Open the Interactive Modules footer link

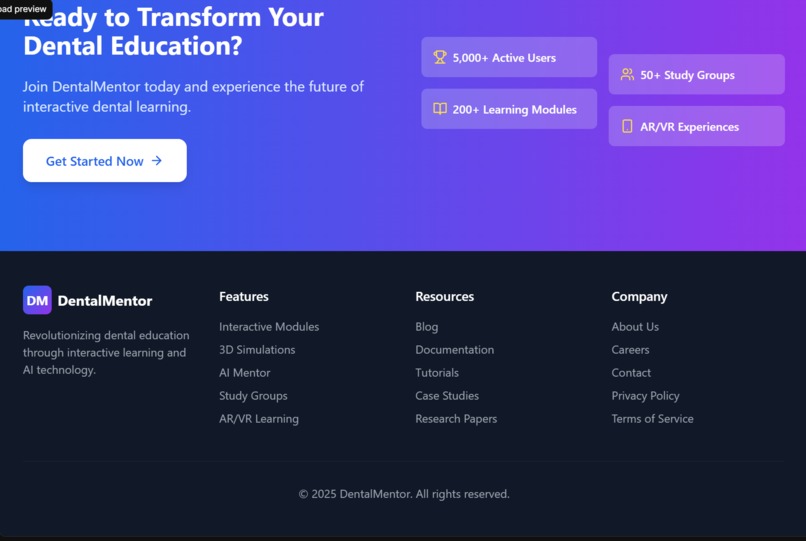coord(269,327)
